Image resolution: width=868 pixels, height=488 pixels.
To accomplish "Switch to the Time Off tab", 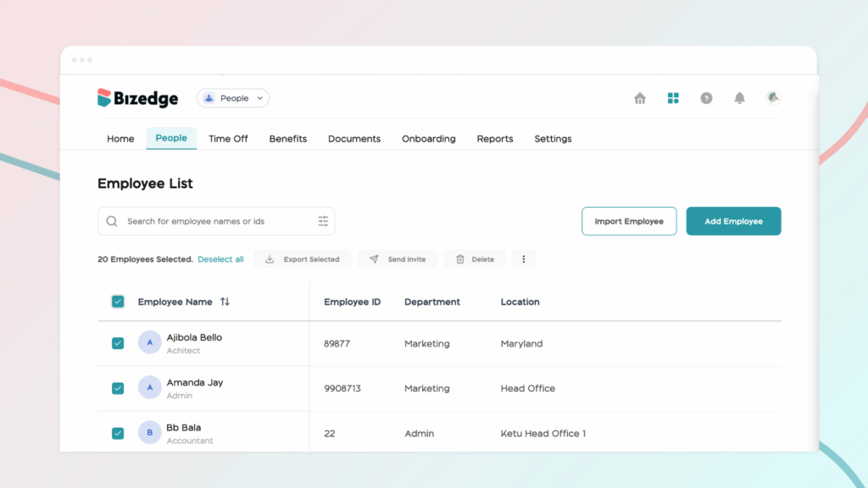I will coord(228,139).
